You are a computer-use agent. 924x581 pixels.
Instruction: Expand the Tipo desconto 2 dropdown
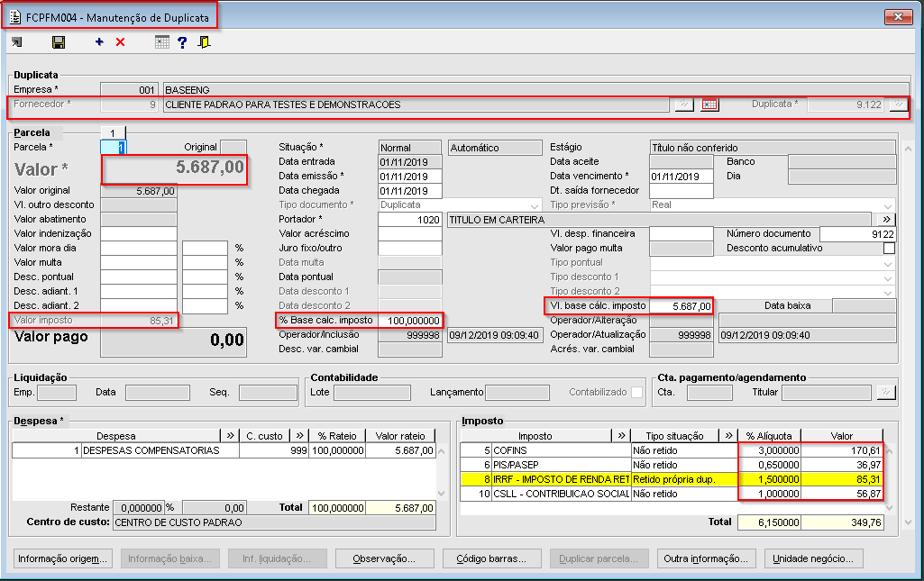(887, 292)
